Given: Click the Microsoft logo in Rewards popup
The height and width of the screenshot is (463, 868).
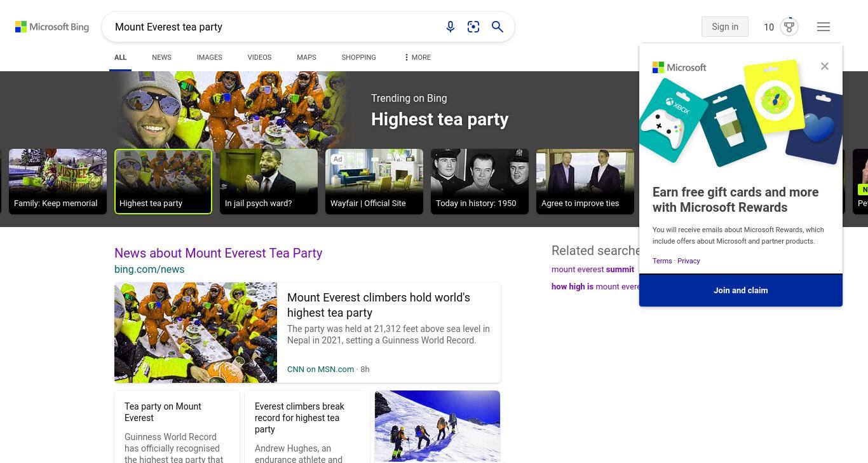Looking at the screenshot, I should click(x=679, y=67).
